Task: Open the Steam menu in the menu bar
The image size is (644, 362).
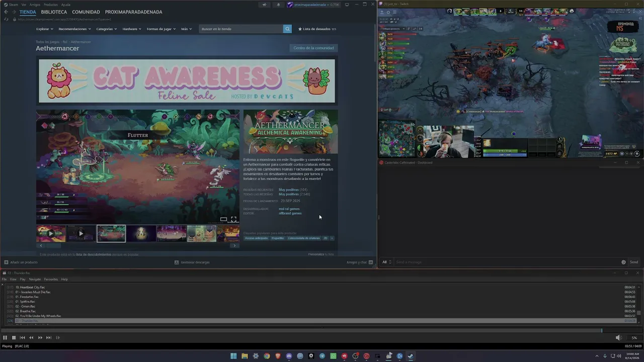Action: tap(14, 5)
